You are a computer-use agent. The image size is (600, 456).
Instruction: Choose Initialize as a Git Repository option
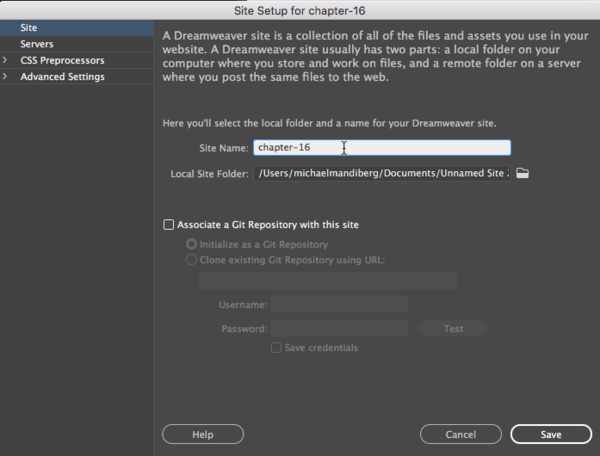tap(191, 244)
